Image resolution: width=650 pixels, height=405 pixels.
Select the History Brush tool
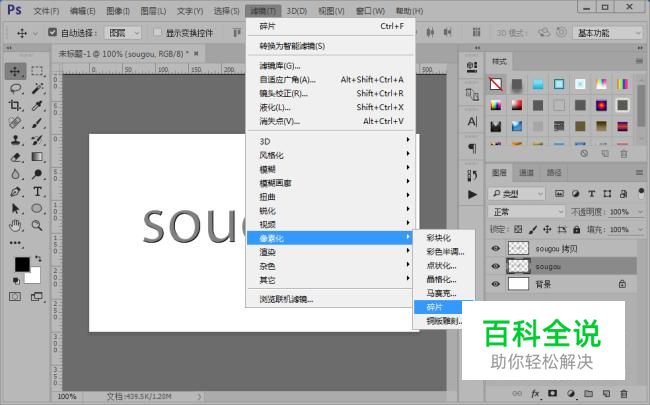coord(37,140)
